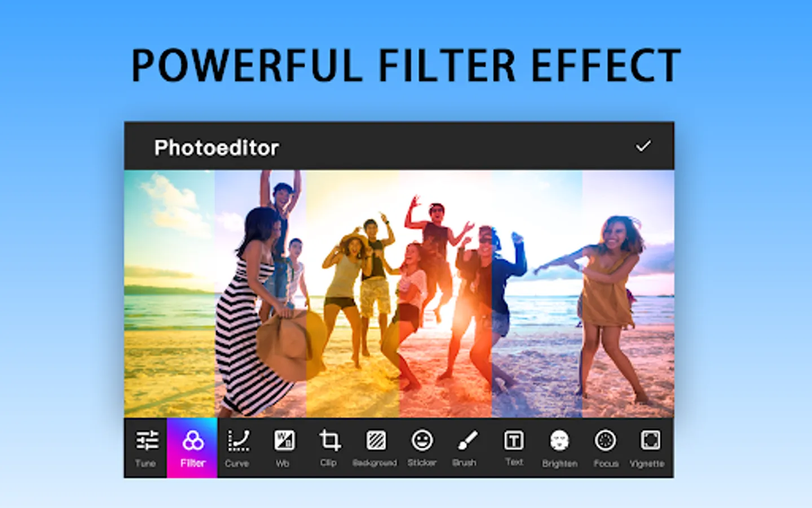Click the POWERFUL FILTER EFFECT heading
812x508 pixels.
[406, 66]
